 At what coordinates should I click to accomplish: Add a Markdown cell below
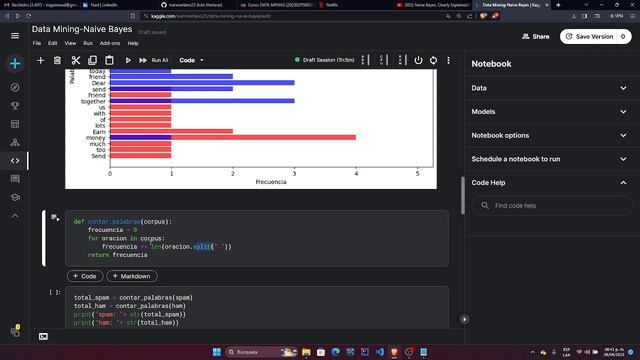pyautogui.click(x=132, y=276)
